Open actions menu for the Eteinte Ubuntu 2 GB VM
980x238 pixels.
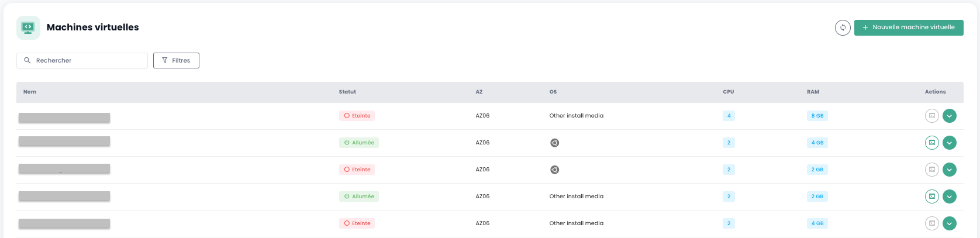(949, 170)
